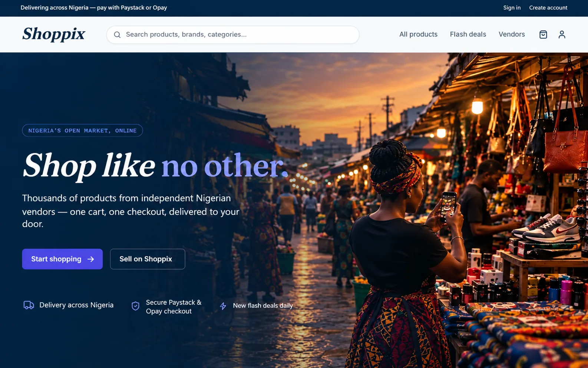
Task: Click the Create account link
Action: tap(548, 8)
